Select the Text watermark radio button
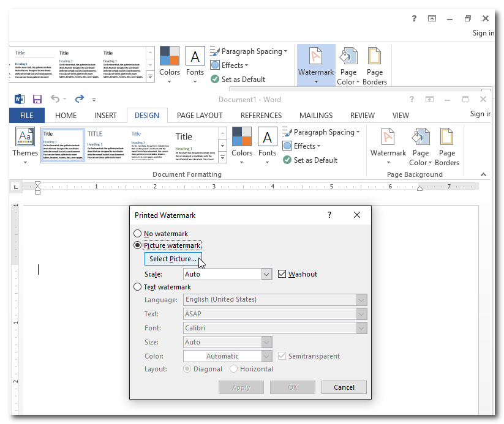 (137, 287)
